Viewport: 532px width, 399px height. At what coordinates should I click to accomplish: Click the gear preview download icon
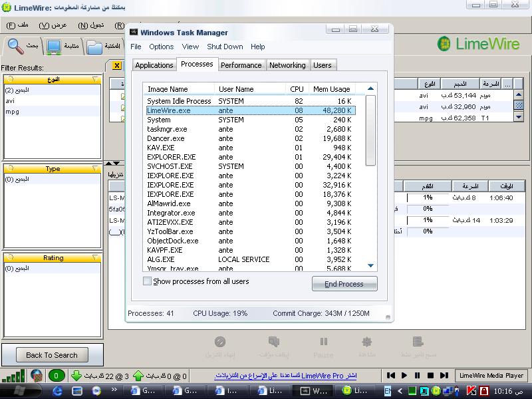(367, 342)
